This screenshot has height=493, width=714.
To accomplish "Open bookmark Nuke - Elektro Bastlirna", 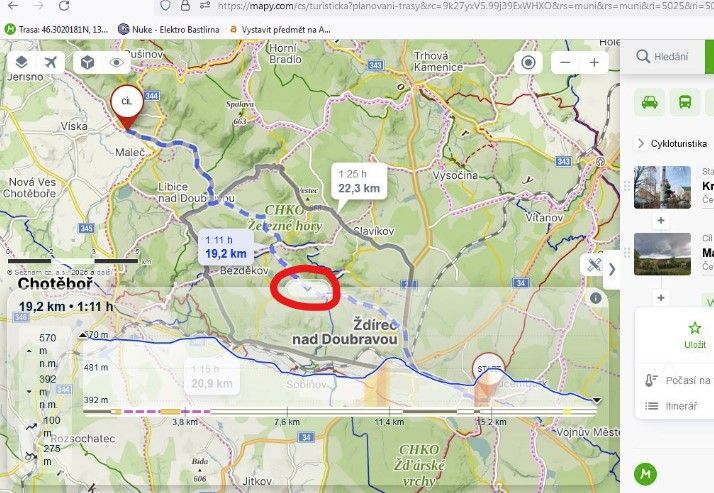I will tap(168, 30).
